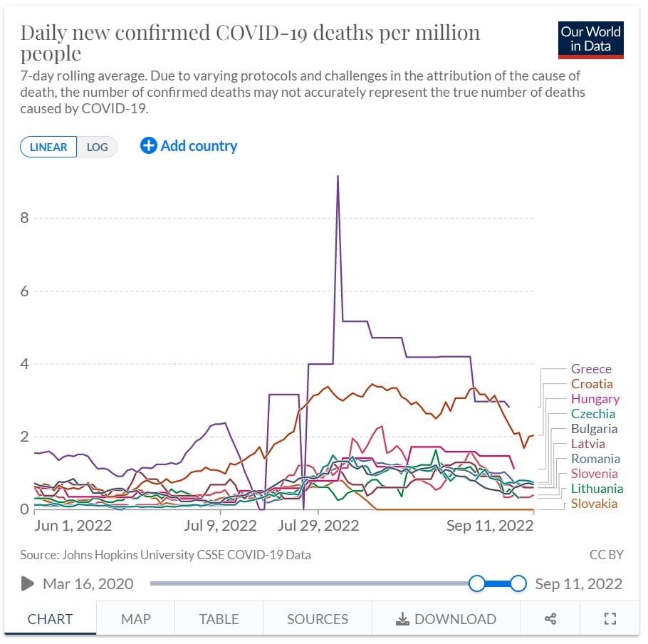This screenshot has height=644, width=648.
Task: Switch to the SOURCES tab
Action: (x=318, y=618)
